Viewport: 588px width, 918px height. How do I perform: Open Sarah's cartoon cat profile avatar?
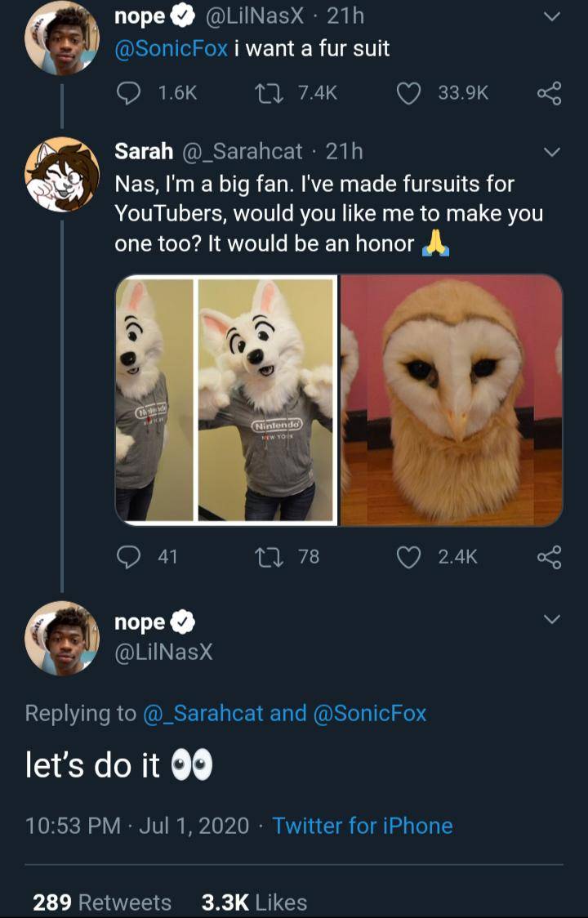[62, 175]
